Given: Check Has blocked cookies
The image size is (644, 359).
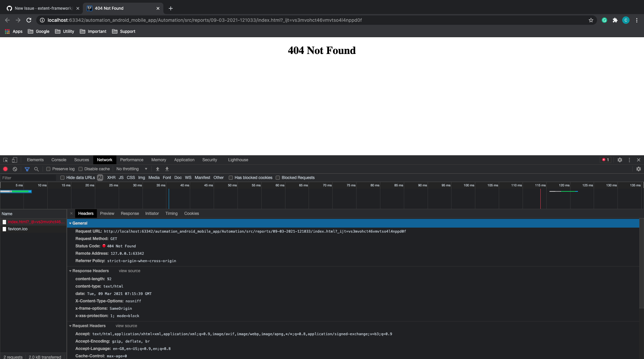Looking at the screenshot, I should tap(231, 178).
